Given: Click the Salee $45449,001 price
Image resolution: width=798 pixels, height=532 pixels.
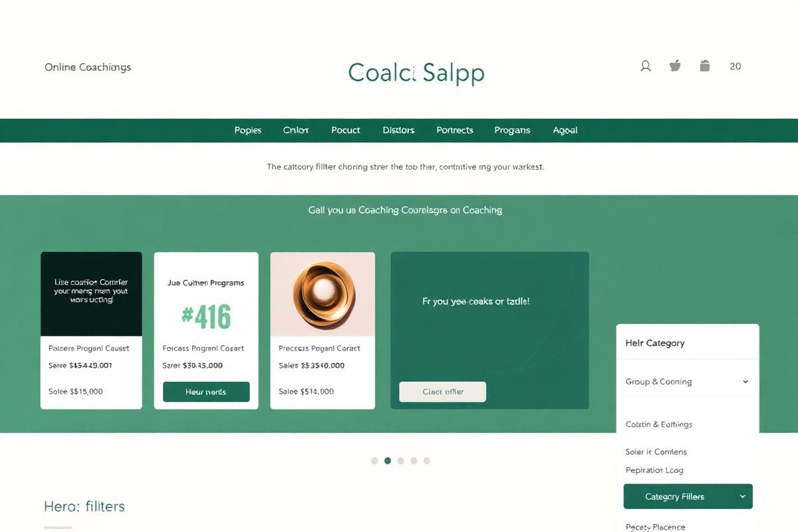Looking at the screenshot, I should click(x=80, y=366).
